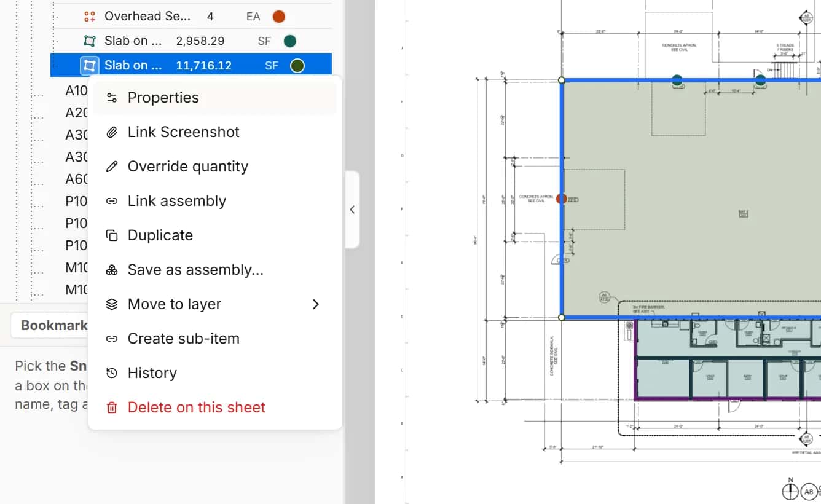Collapse the side panel with the chevron handle
This screenshot has width=821, height=504.
[352, 210]
